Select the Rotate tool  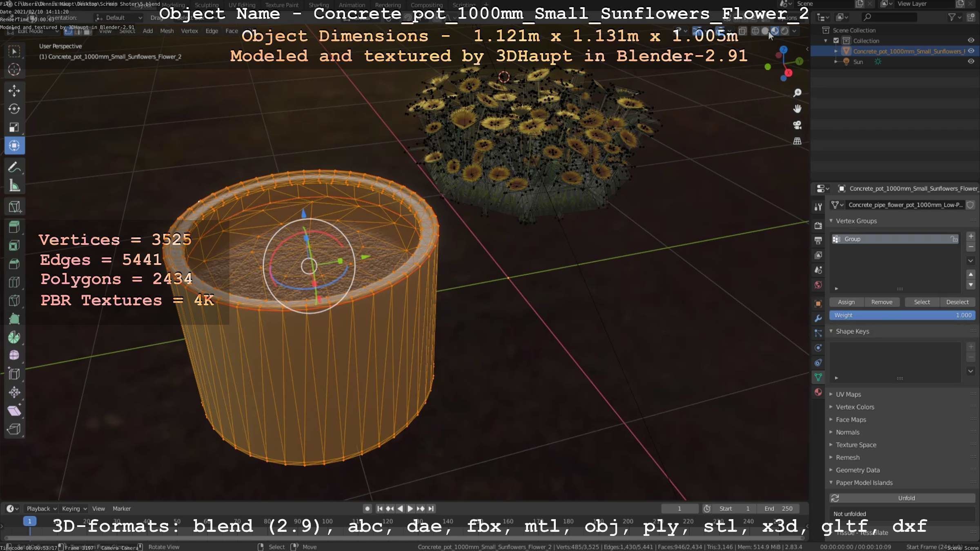pos(14,109)
